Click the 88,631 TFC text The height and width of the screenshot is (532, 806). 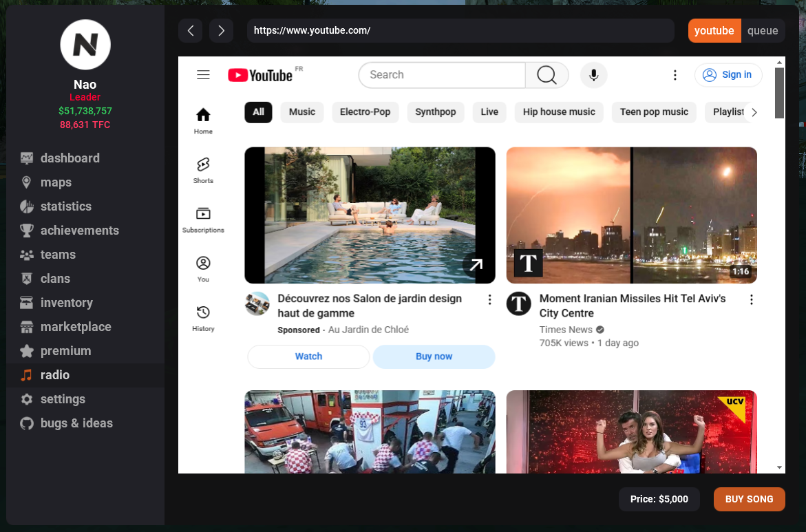pyautogui.click(x=85, y=125)
